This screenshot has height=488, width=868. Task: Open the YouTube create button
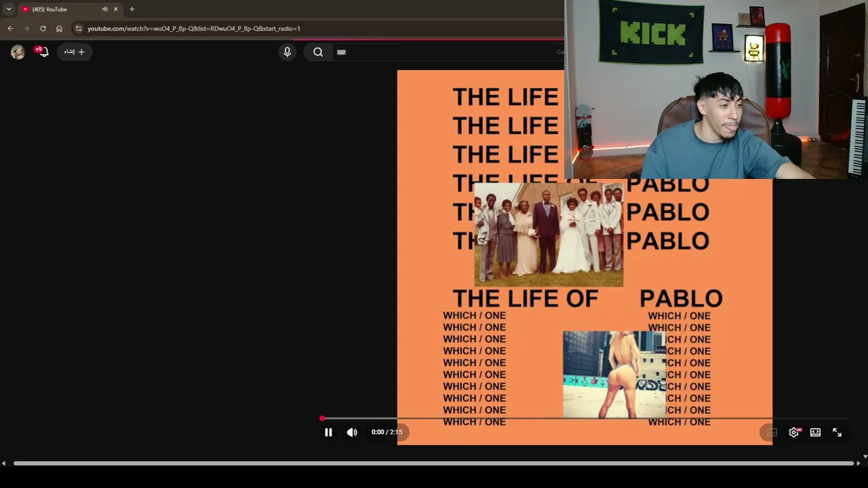75,52
